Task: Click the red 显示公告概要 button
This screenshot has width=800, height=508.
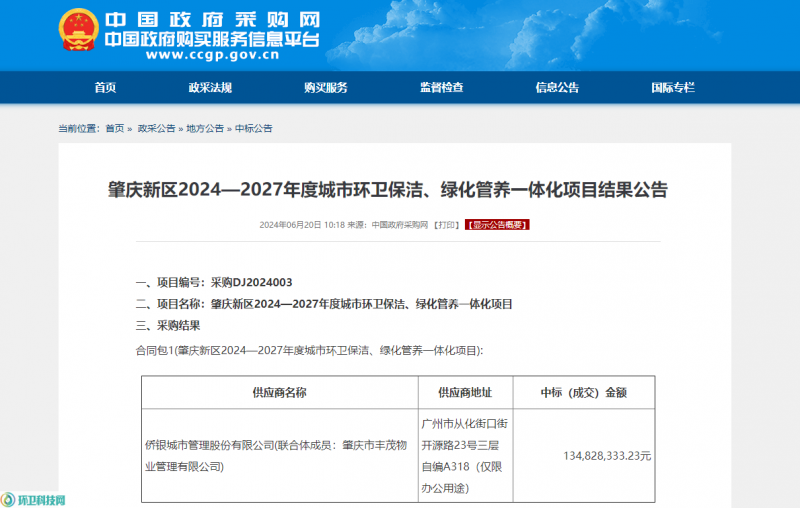Action: tap(497, 225)
